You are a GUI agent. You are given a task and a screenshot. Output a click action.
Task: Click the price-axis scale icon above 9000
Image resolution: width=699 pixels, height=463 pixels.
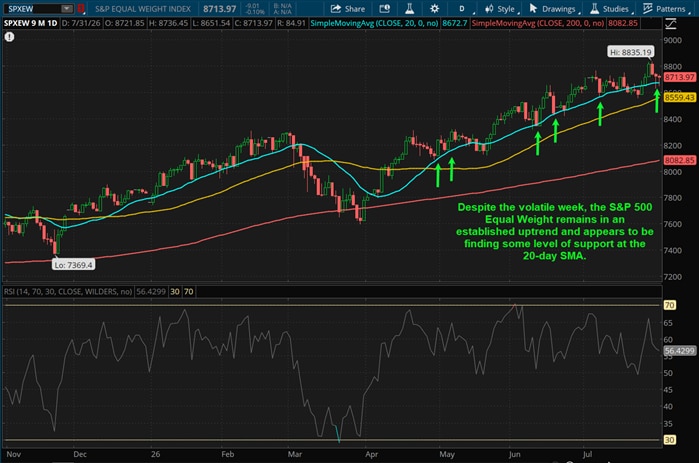click(670, 24)
